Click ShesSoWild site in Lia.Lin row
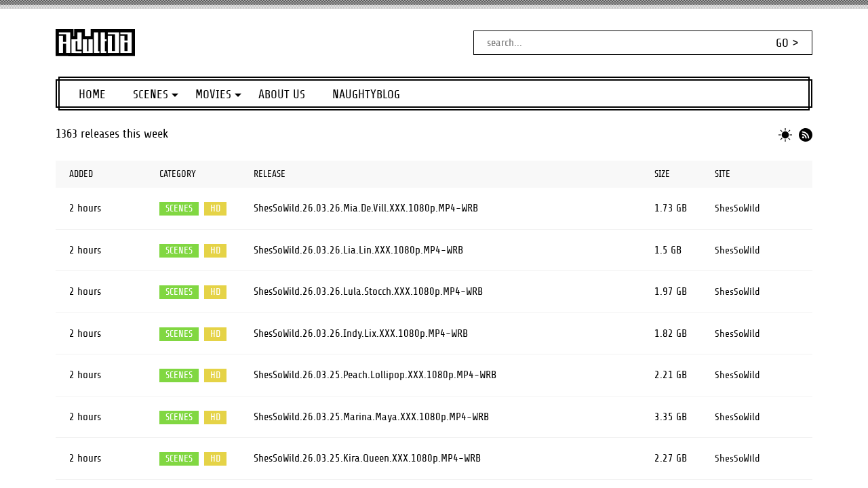The width and height of the screenshot is (868, 488). point(737,250)
